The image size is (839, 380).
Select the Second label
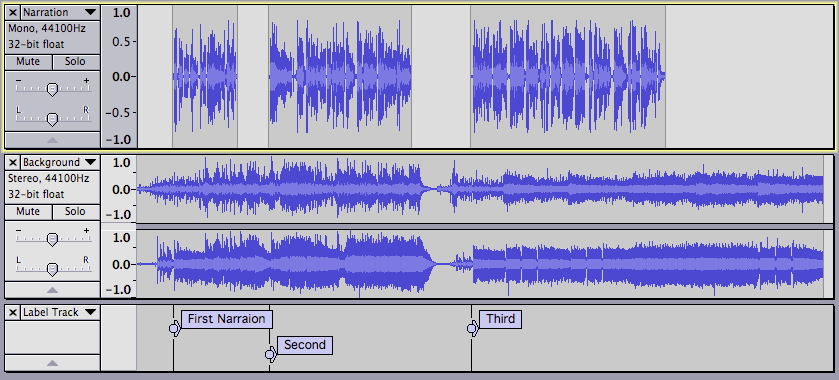305,345
